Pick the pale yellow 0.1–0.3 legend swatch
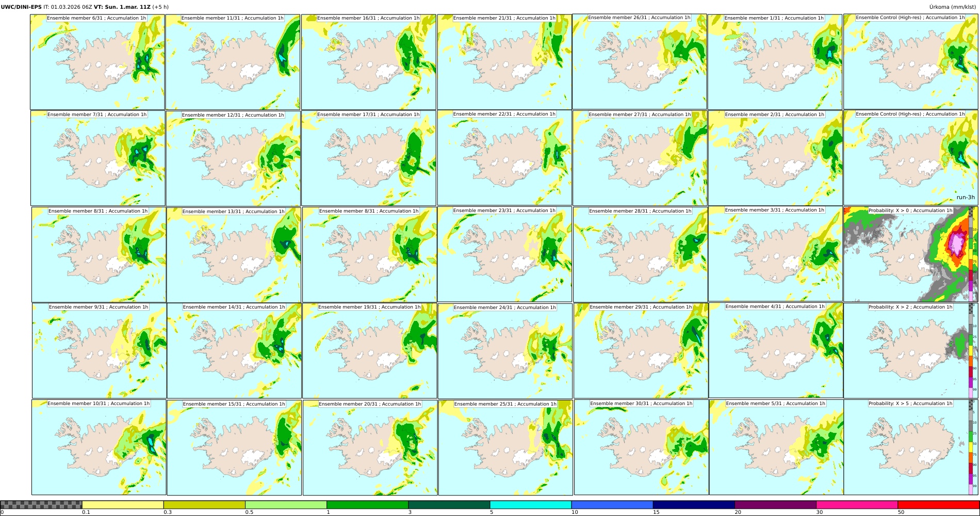This screenshot has width=980, height=516. pyautogui.click(x=123, y=505)
